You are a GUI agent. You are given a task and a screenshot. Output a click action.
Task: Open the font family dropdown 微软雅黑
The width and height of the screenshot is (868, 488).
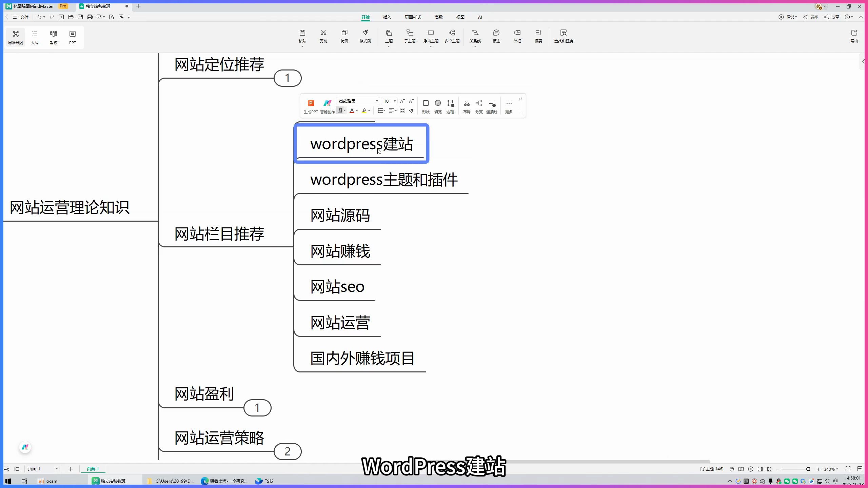coord(358,101)
